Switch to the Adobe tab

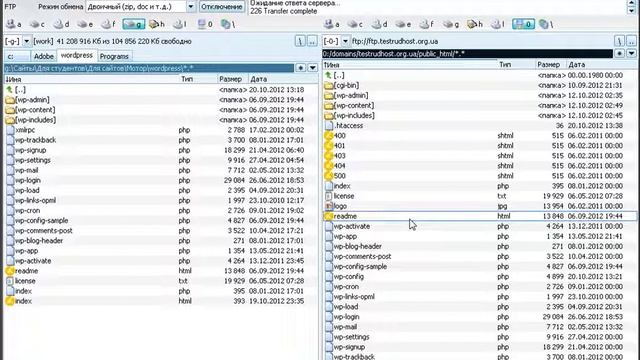pos(43,56)
